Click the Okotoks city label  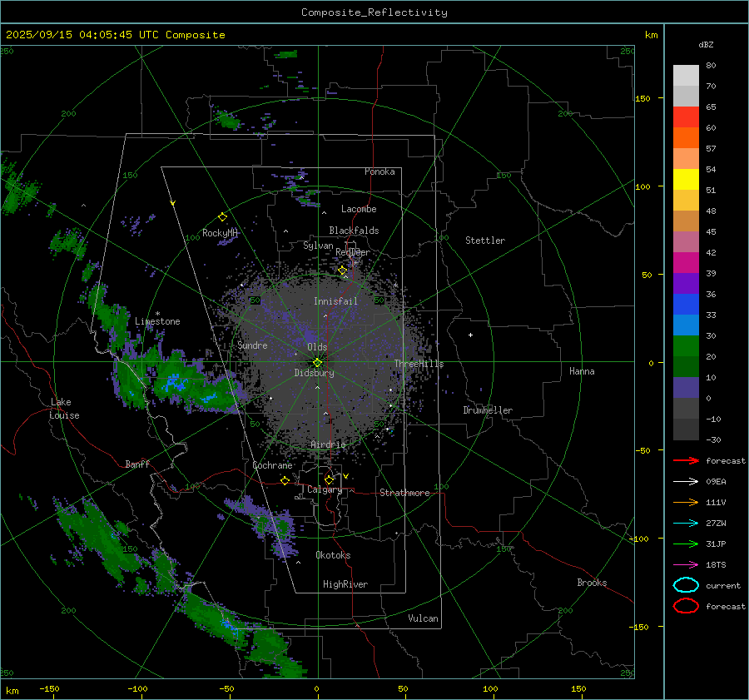(x=333, y=555)
